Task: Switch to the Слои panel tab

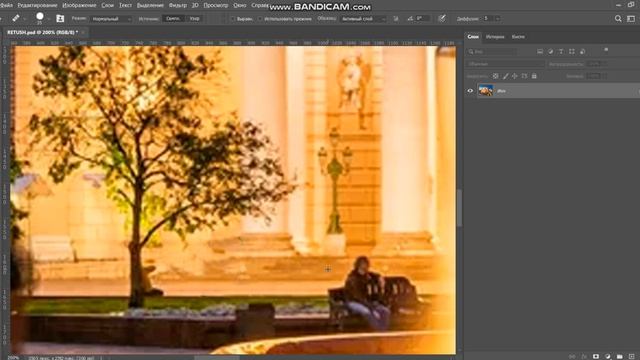Action: click(473, 37)
